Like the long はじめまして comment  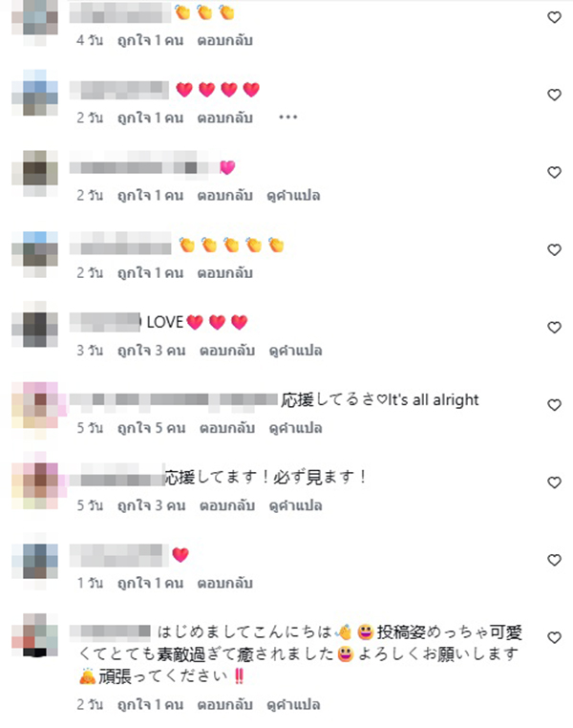pyautogui.click(x=555, y=638)
